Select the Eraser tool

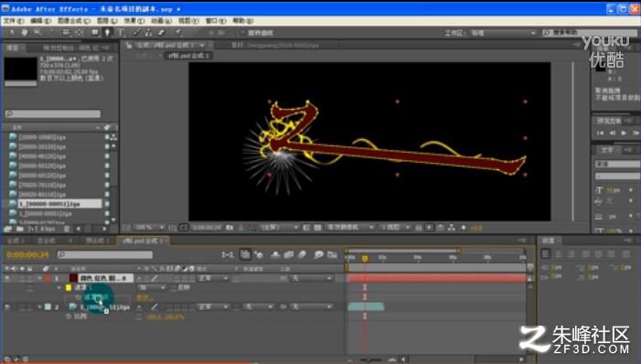(161, 32)
